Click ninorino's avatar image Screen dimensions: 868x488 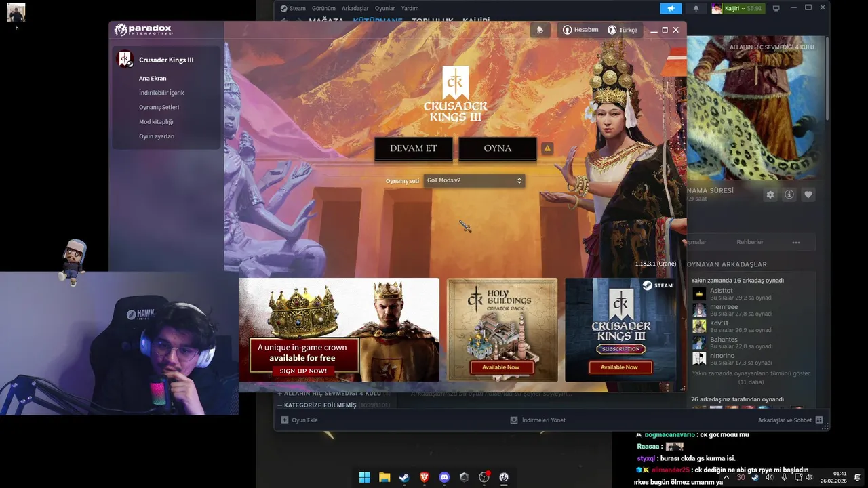click(699, 359)
